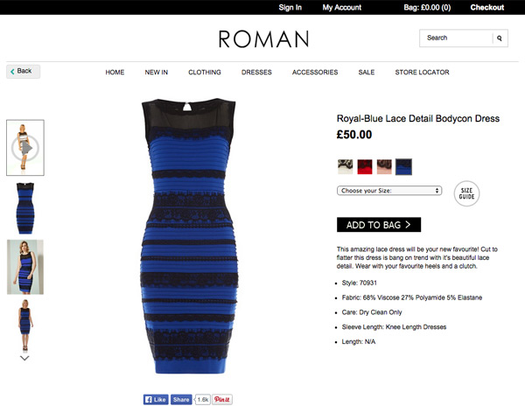Play the product video thumbnail
The image size is (525, 420).
tap(25, 148)
